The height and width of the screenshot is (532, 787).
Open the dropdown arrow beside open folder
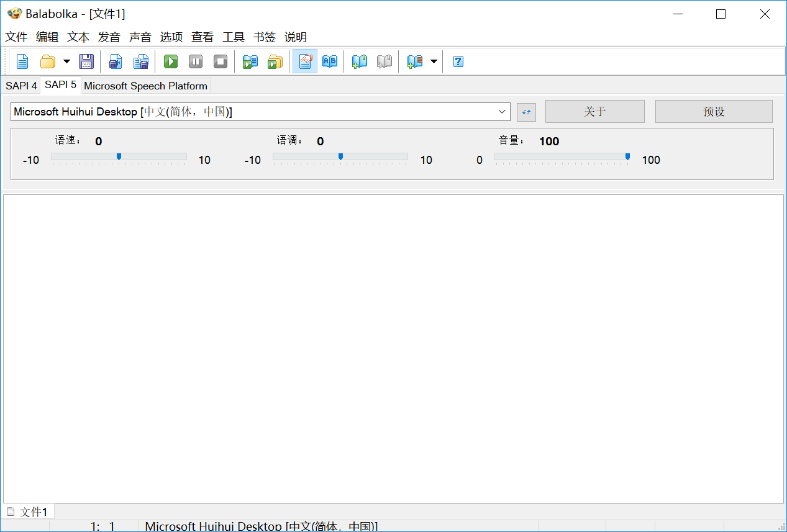point(66,61)
